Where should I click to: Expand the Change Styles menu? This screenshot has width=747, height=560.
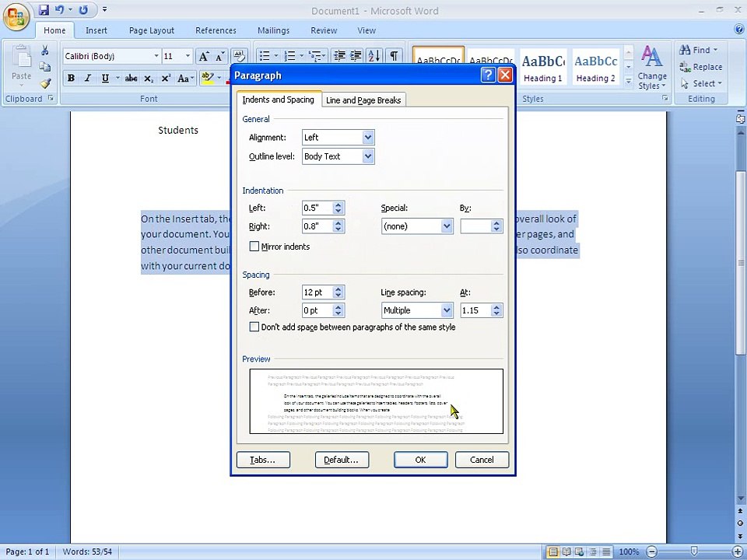pos(652,67)
